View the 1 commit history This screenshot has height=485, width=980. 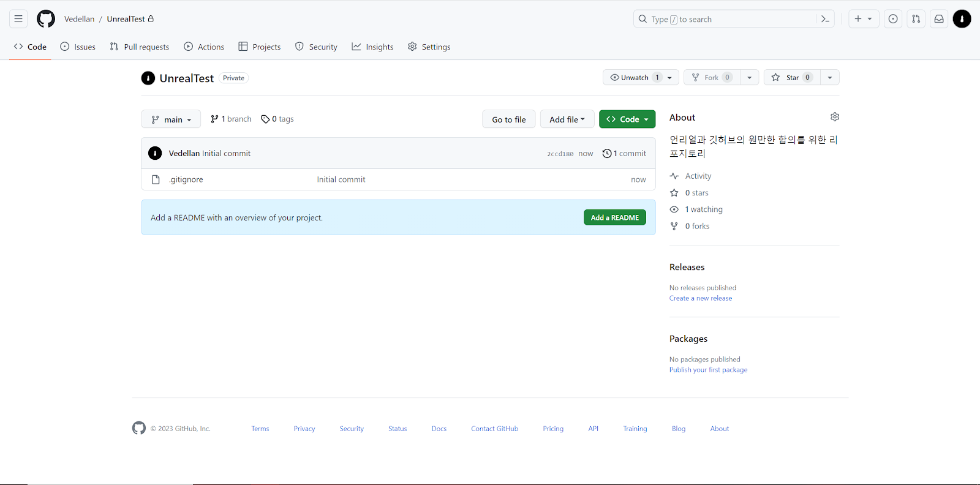pos(624,153)
